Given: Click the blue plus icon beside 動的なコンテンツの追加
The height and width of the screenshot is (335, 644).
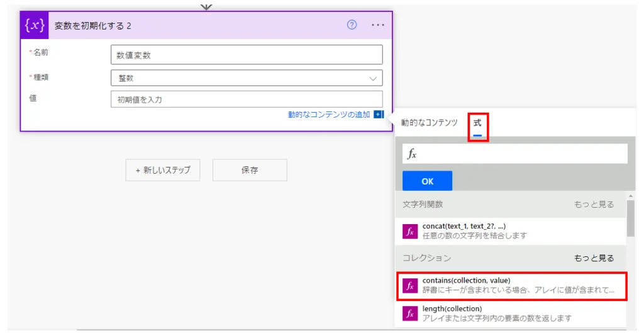Looking at the screenshot, I should click(x=378, y=115).
